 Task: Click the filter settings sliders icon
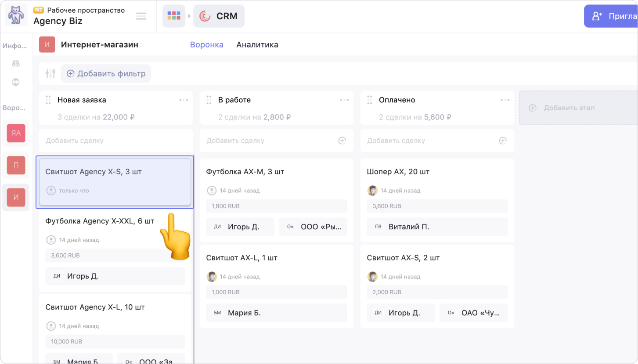click(x=50, y=74)
